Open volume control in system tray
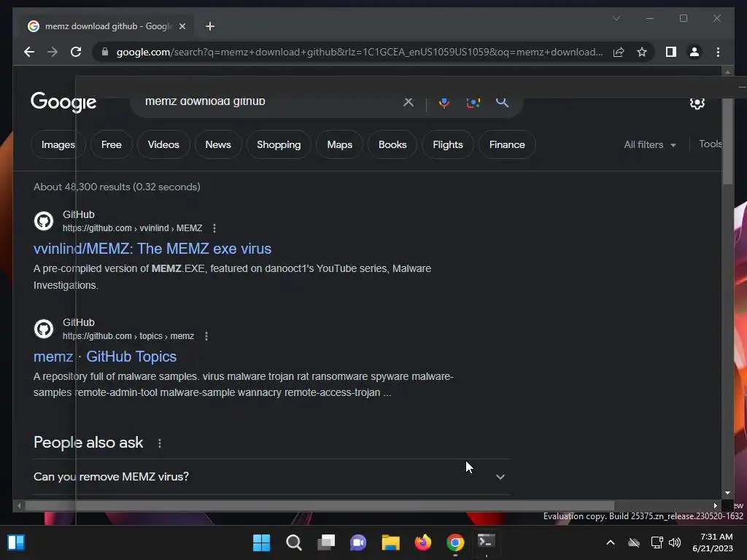The width and height of the screenshot is (747, 560). click(675, 542)
